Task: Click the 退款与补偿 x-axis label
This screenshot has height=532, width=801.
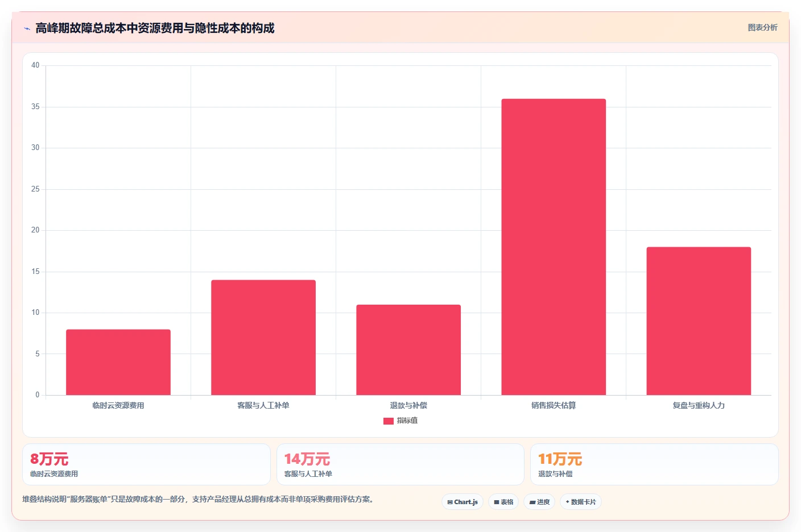Action: click(408, 405)
